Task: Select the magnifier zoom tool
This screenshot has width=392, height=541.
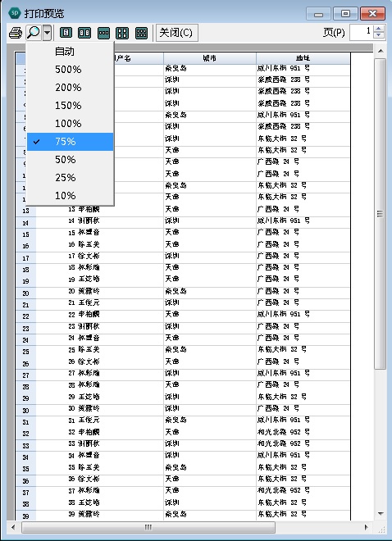Action: click(x=34, y=33)
